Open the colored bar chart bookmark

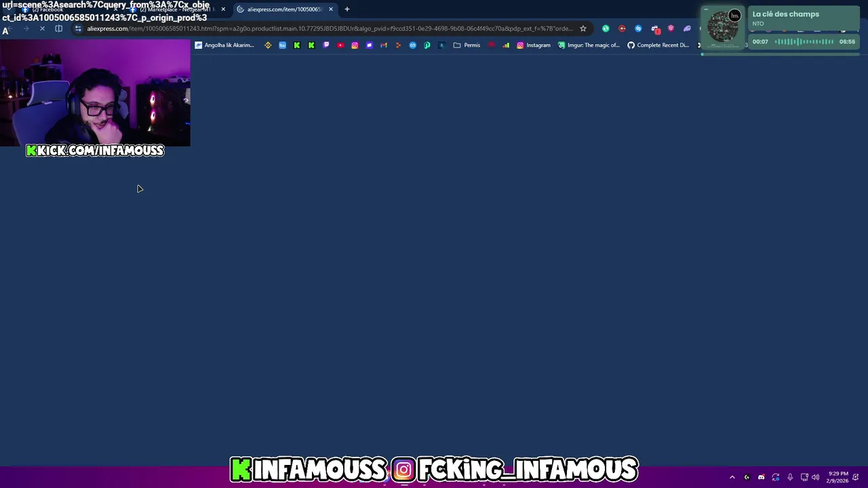506,45
